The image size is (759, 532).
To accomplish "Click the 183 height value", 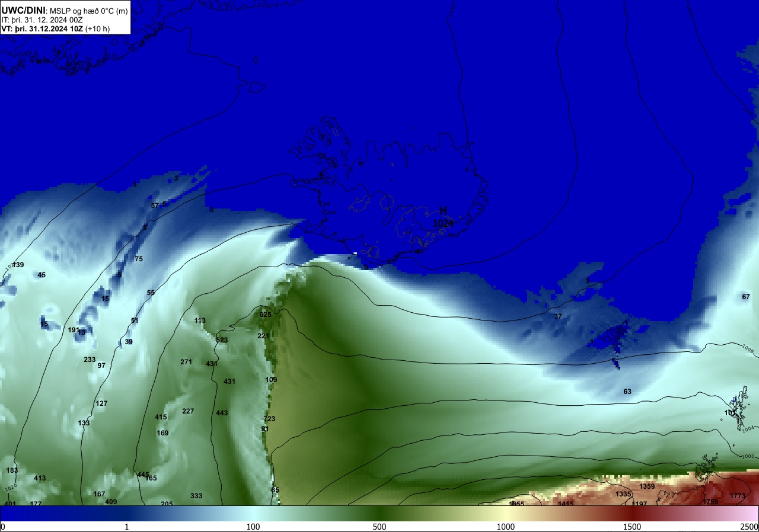I will [12, 470].
